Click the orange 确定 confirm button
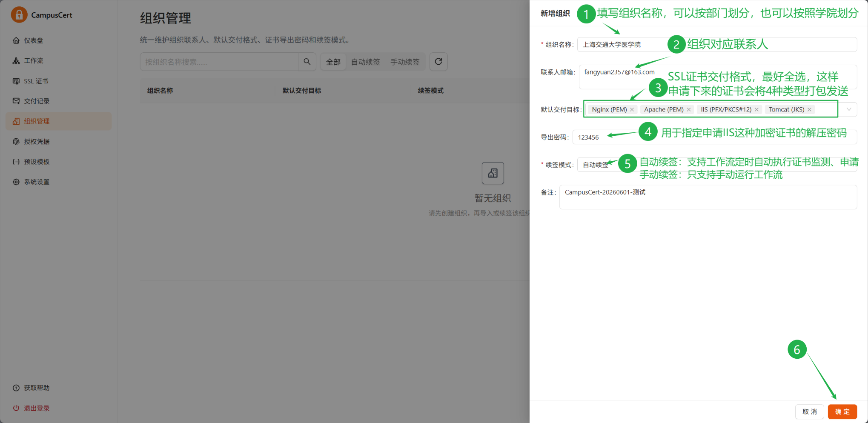The height and width of the screenshot is (423, 868). [x=842, y=412]
